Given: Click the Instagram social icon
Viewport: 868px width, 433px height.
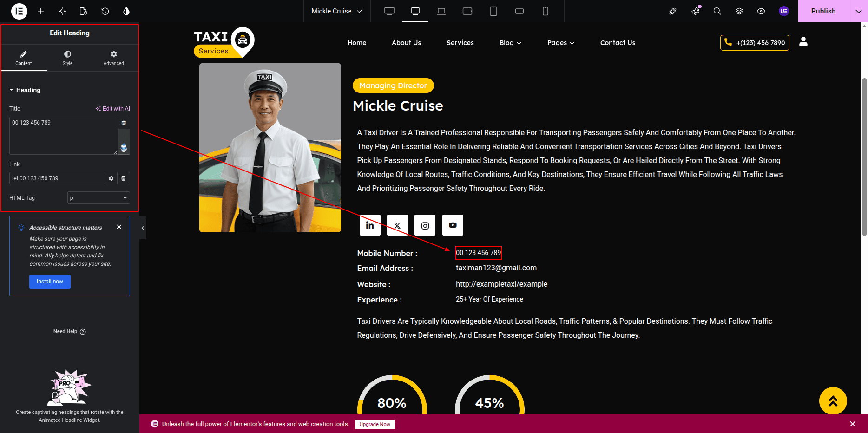Looking at the screenshot, I should pos(425,225).
